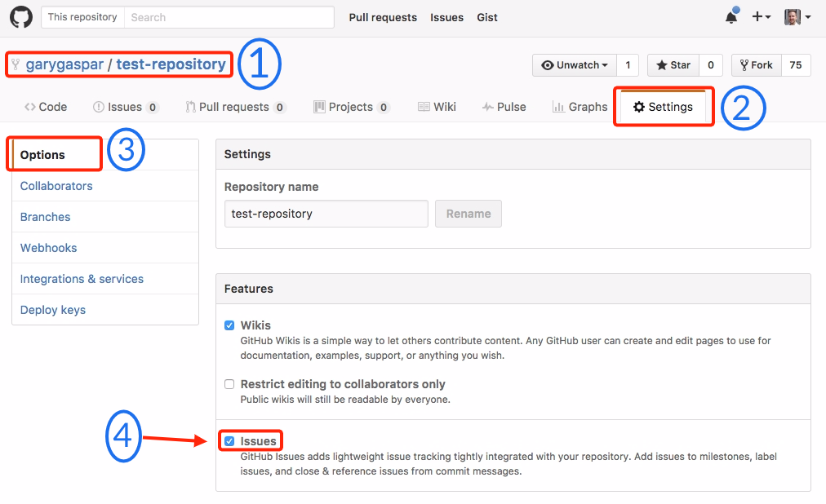Click the Unwatch dropdown button

click(x=574, y=65)
